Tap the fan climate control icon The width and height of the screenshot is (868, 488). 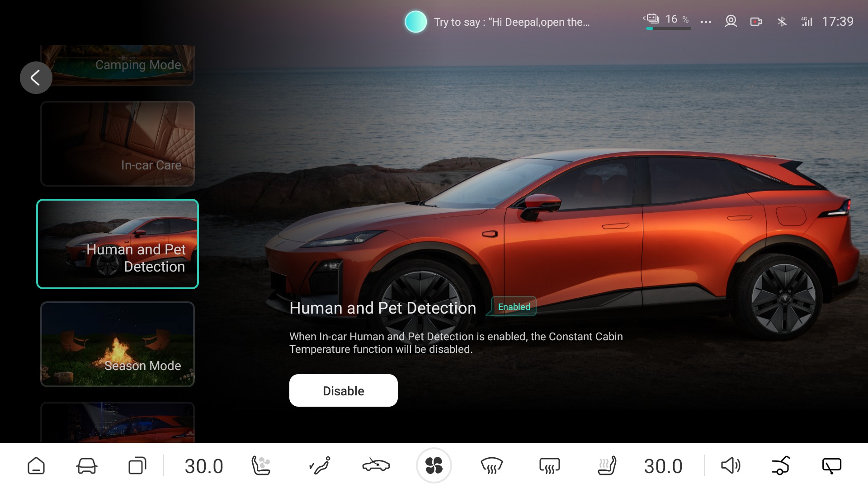point(434,465)
